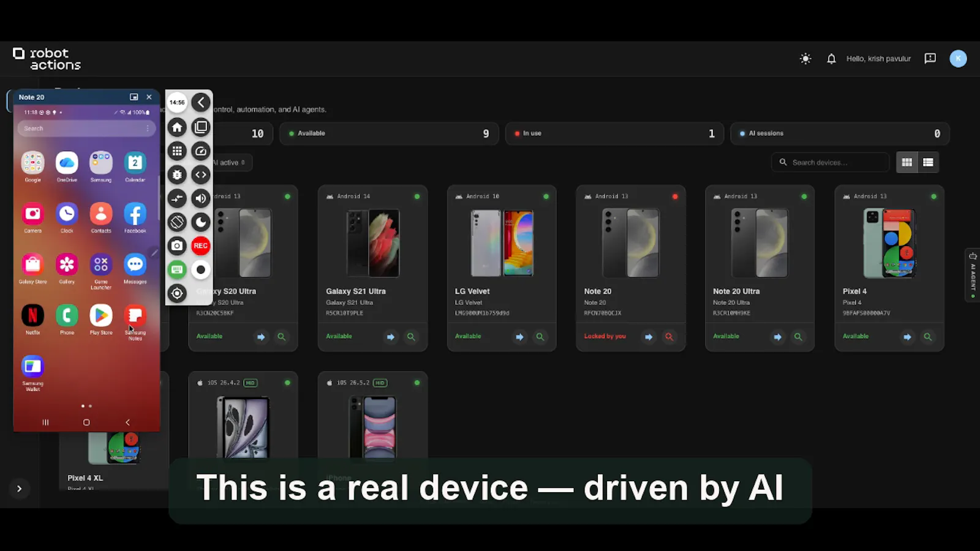Click the Search devices field
Viewport: 980px width, 551px height.
(x=830, y=162)
